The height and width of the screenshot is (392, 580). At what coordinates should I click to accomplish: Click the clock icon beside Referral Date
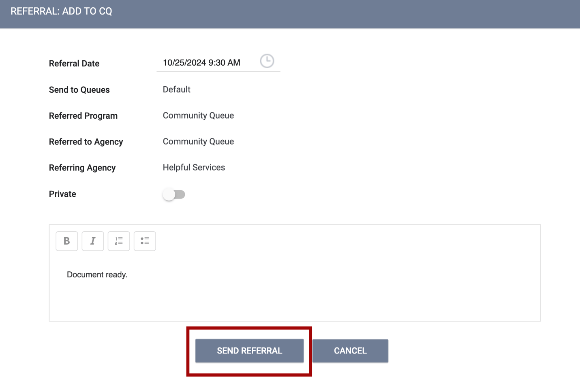point(267,61)
